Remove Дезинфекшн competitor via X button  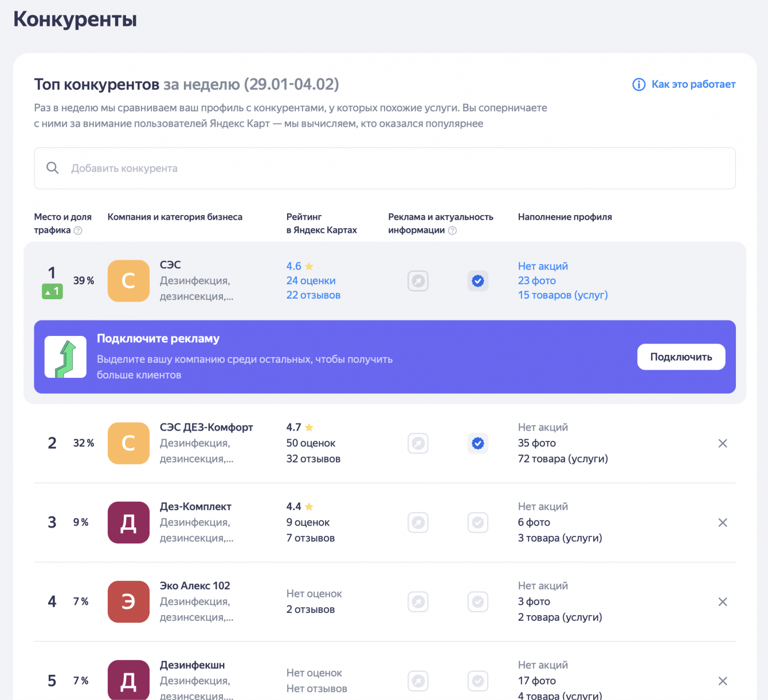pos(723,681)
